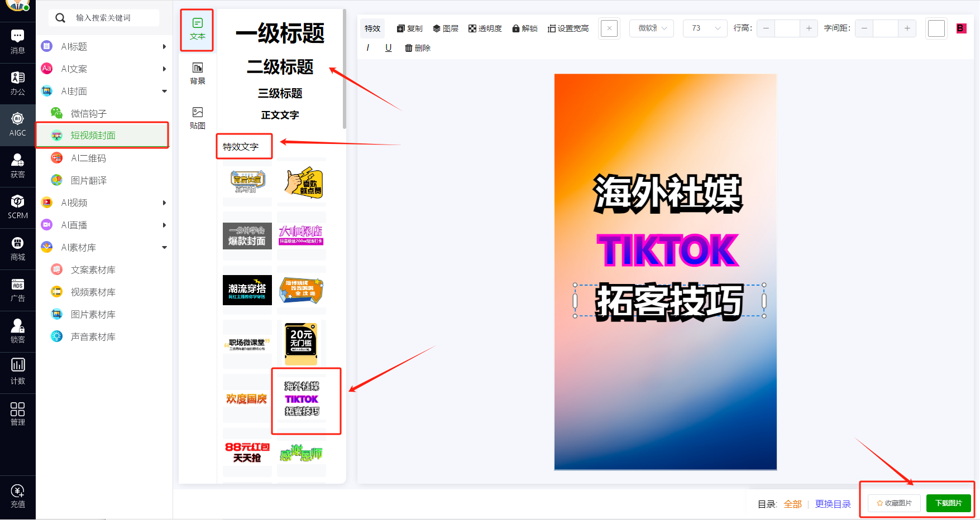Switch to the 贴图 sticker tab
This screenshot has height=520, width=980.
(x=197, y=118)
